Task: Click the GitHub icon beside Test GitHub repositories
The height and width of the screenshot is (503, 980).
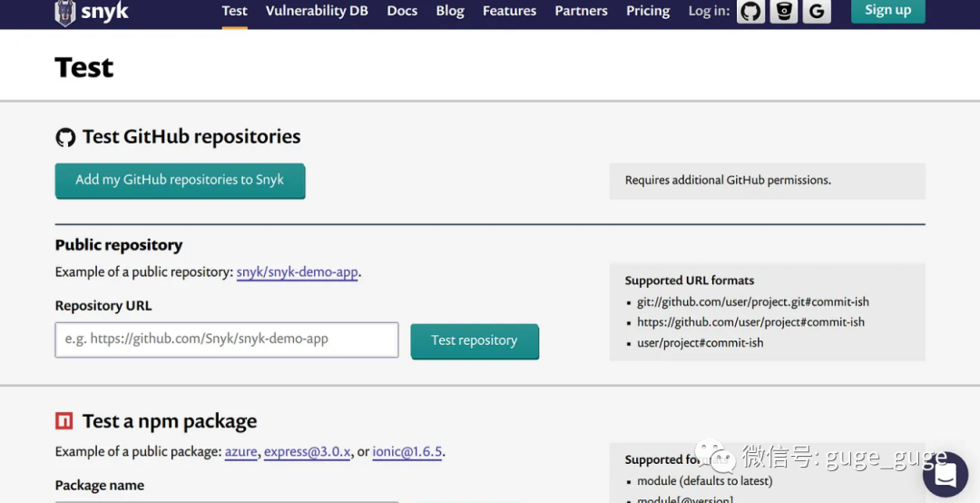Action: pos(65,137)
